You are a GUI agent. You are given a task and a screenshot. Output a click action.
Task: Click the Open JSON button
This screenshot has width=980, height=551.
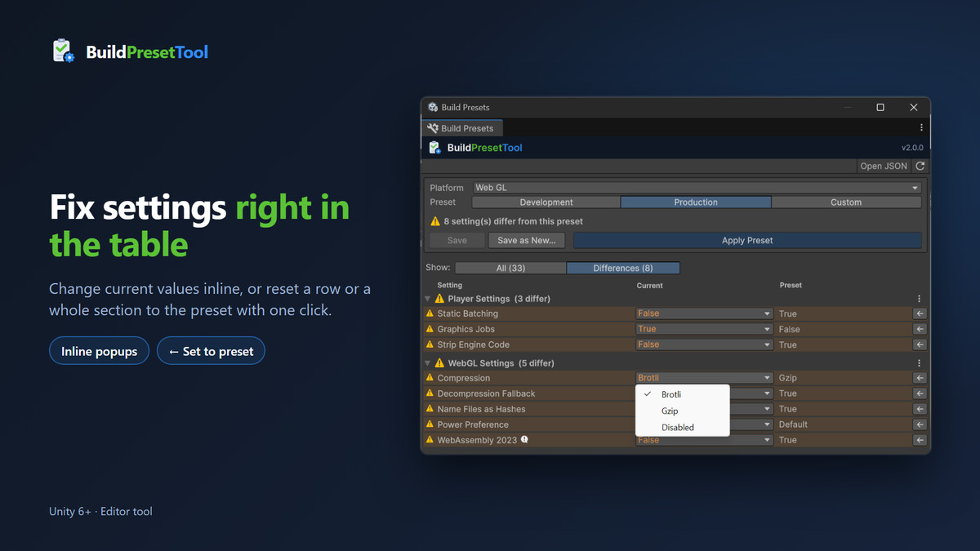tap(884, 166)
